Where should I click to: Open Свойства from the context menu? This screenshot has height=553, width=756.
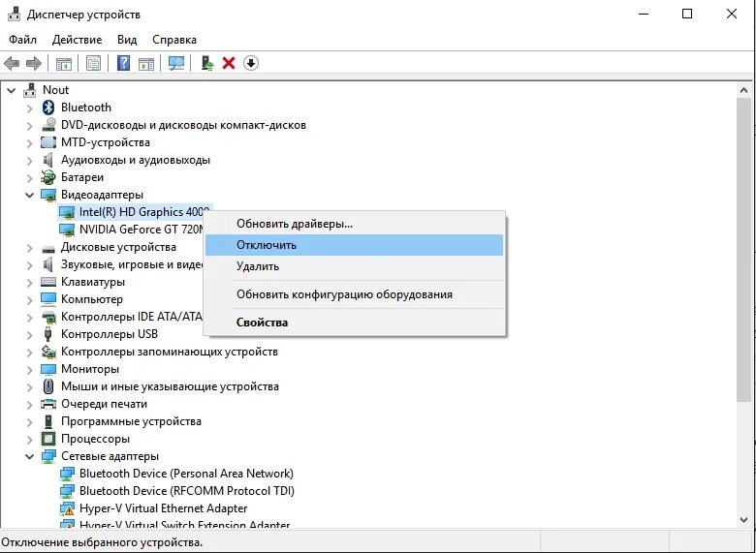pos(354,323)
